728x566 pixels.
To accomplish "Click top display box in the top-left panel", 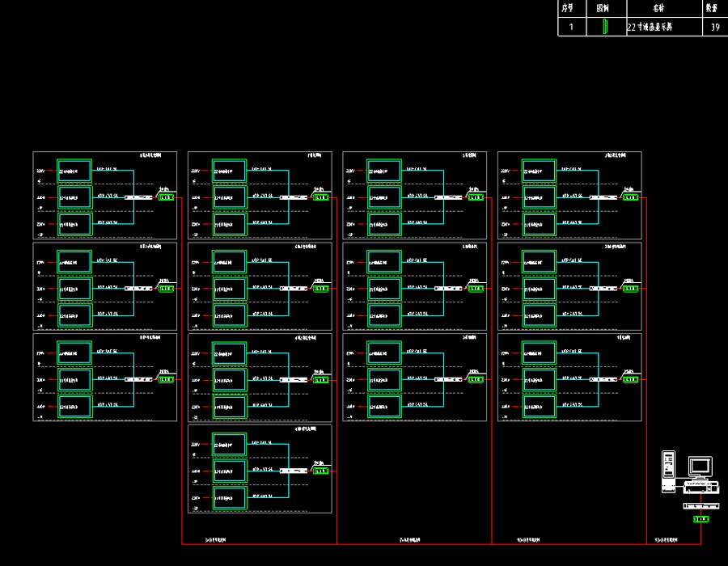I will tap(74, 171).
